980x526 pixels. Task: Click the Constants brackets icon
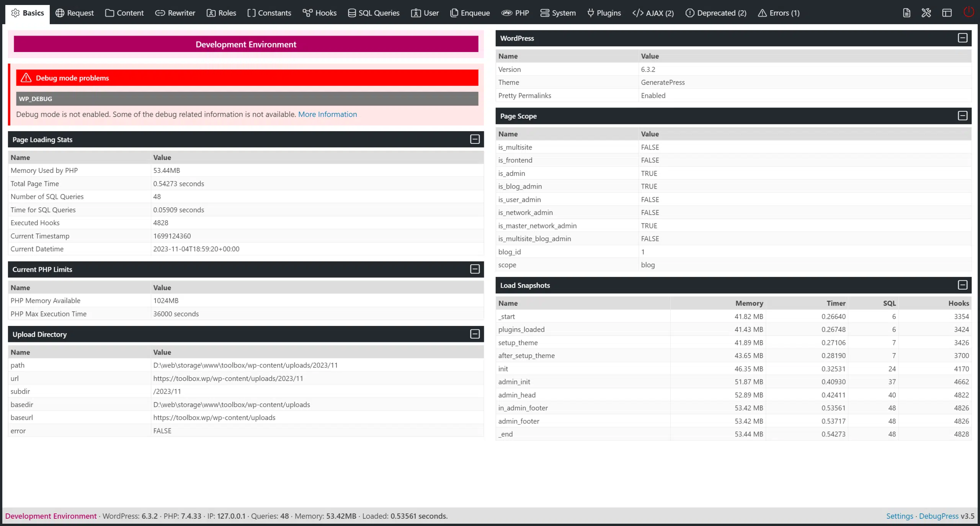point(251,13)
